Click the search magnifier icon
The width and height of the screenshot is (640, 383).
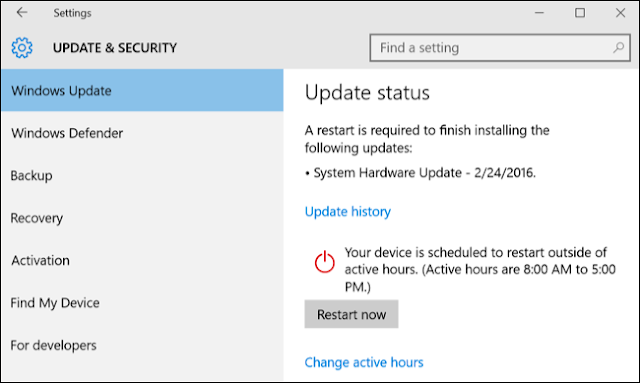coord(618,48)
